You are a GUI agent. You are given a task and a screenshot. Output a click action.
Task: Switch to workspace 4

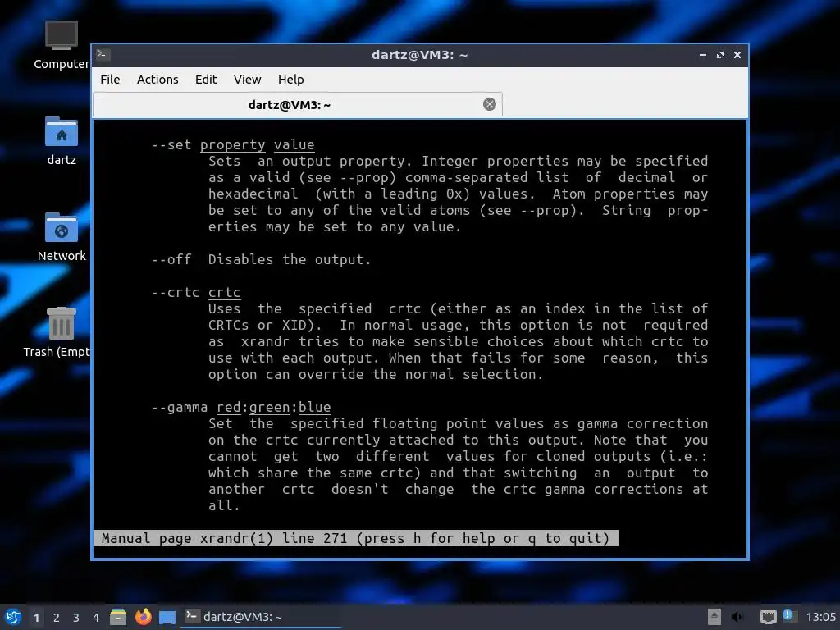96,618
